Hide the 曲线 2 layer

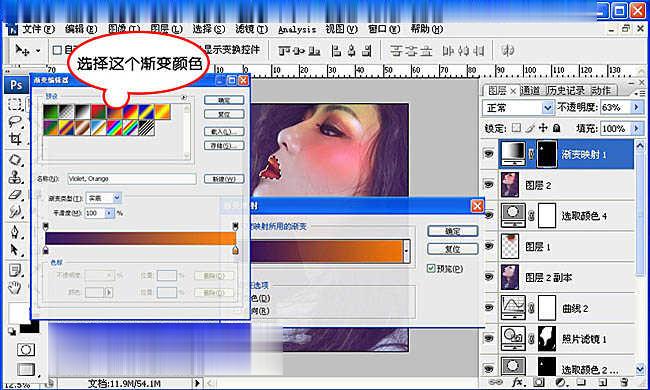(489, 307)
